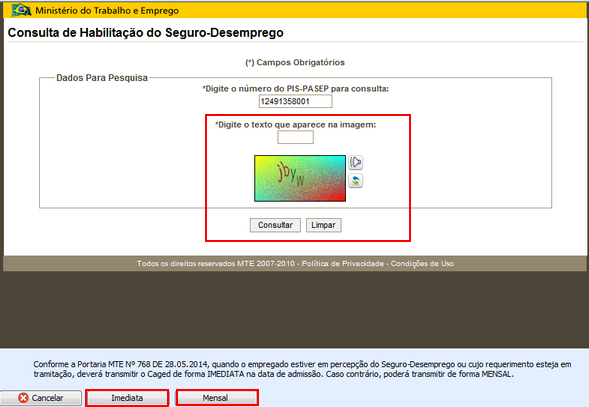
Task: Focus the PIS-PASEP number input field
Action: point(295,101)
